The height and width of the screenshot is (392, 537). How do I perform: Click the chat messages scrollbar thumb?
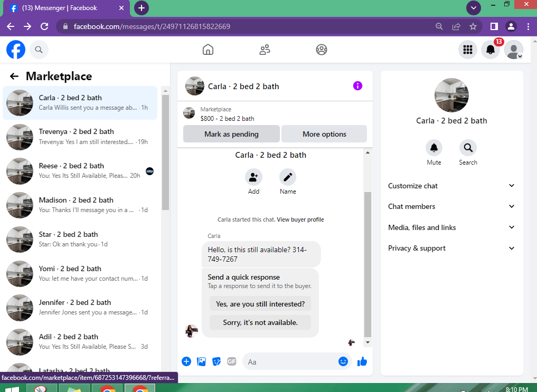(x=368, y=265)
